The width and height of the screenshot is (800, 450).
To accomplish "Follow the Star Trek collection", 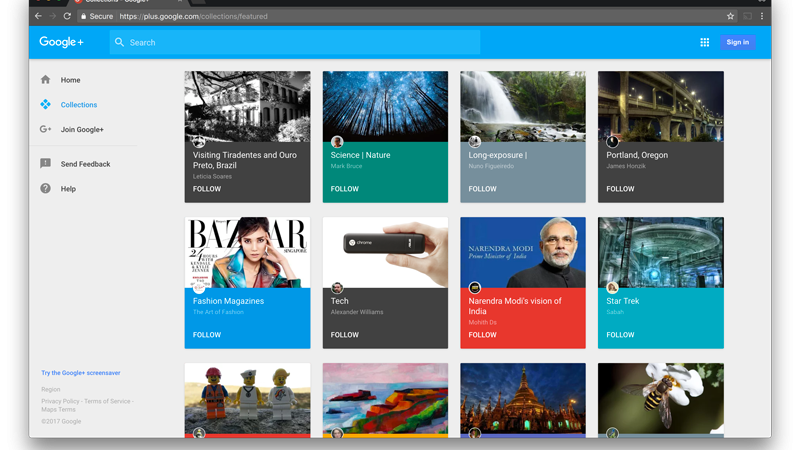I will (x=620, y=335).
